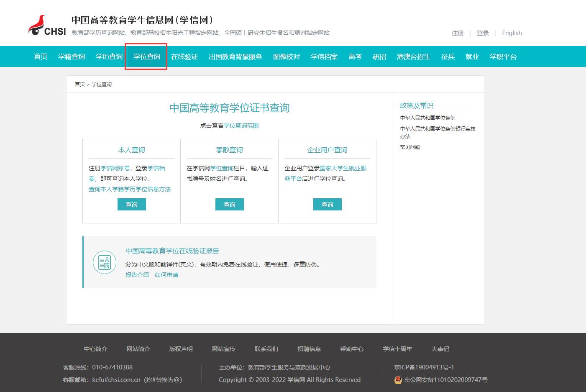Open 查询本人学籍学历学位信息方法 link
The height and width of the screenshot is (392, 586).
[130, 189]
